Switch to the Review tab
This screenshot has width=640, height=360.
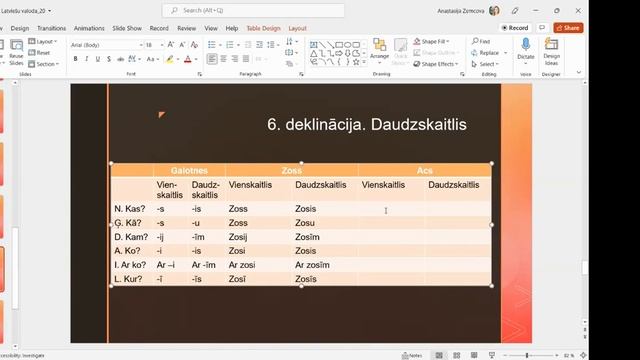(187, 28)
